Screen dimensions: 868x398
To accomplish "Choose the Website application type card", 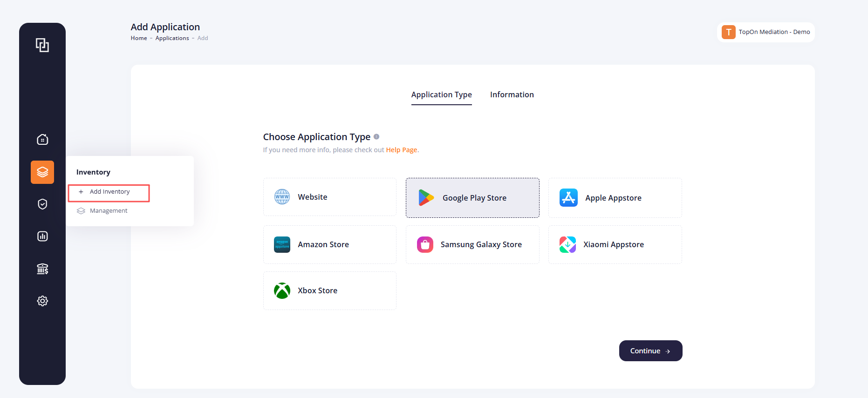I will coord(330,197).
